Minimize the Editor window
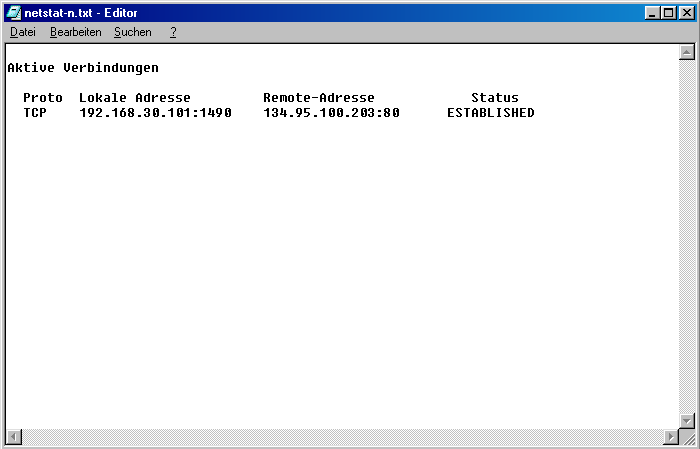The height and width of the screenshot is (449, 700). click(x=652, y=13)
